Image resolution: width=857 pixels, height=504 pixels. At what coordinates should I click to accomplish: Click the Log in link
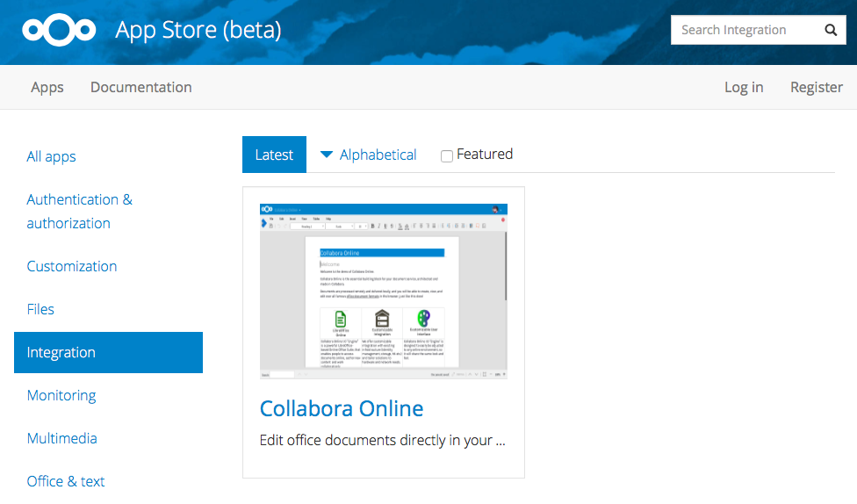[744, 88]
